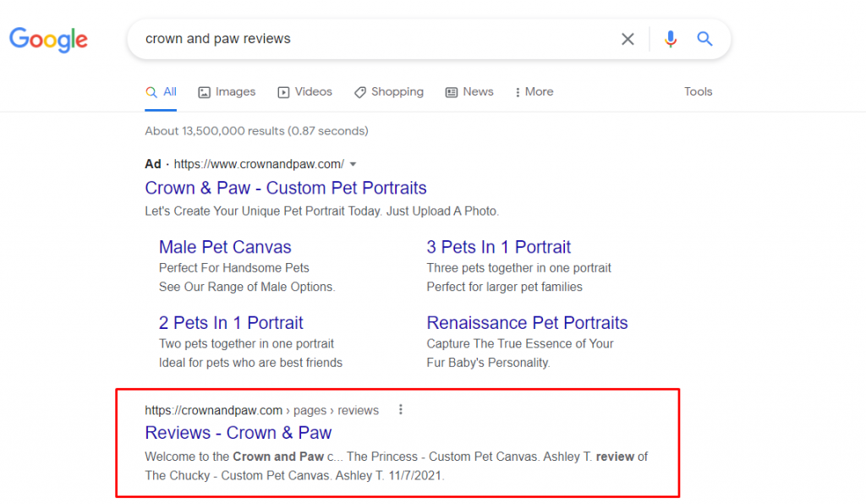Switch to the News tab

click(469, 92)
